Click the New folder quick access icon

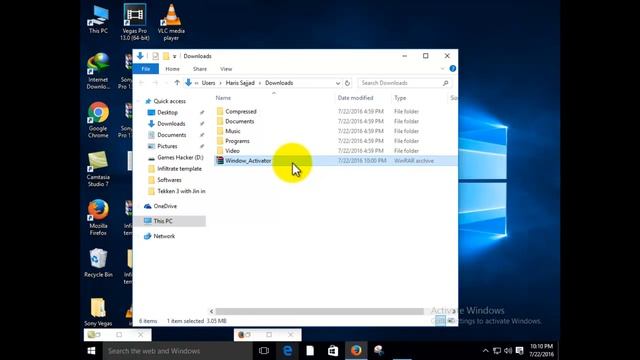(166, 56)
